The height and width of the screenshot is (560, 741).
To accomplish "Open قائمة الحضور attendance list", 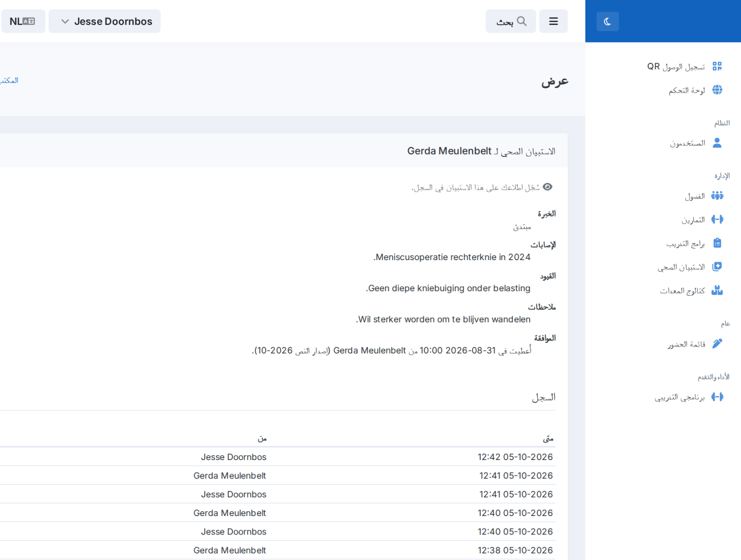I will click(686, 344).
